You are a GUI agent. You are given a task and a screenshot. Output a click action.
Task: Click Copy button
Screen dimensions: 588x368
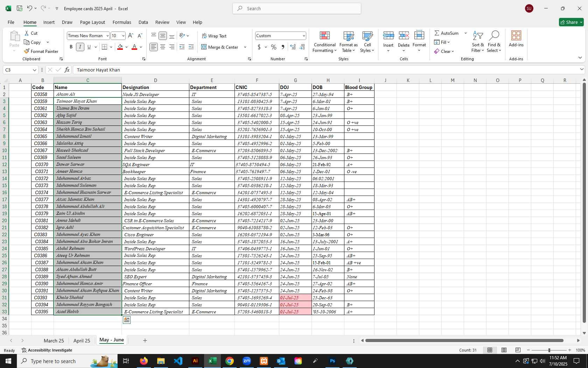pos(33,42)
